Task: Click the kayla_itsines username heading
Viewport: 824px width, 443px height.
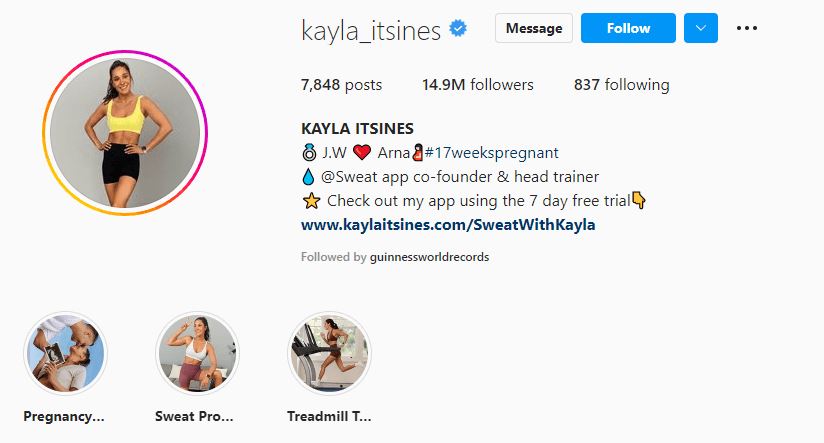Action: tap(371, 30)
